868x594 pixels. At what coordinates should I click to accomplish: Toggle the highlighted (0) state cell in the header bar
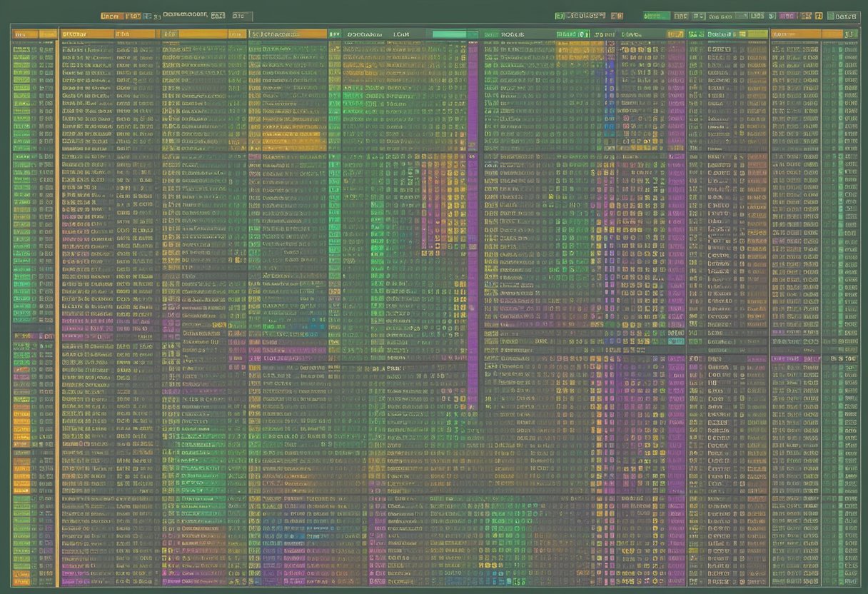point(584,33)
